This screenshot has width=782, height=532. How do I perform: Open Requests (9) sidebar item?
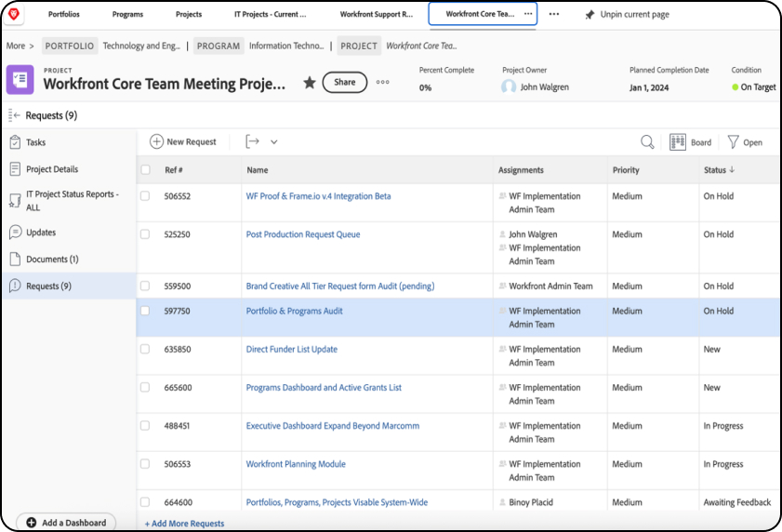click(x=69, y=286)
